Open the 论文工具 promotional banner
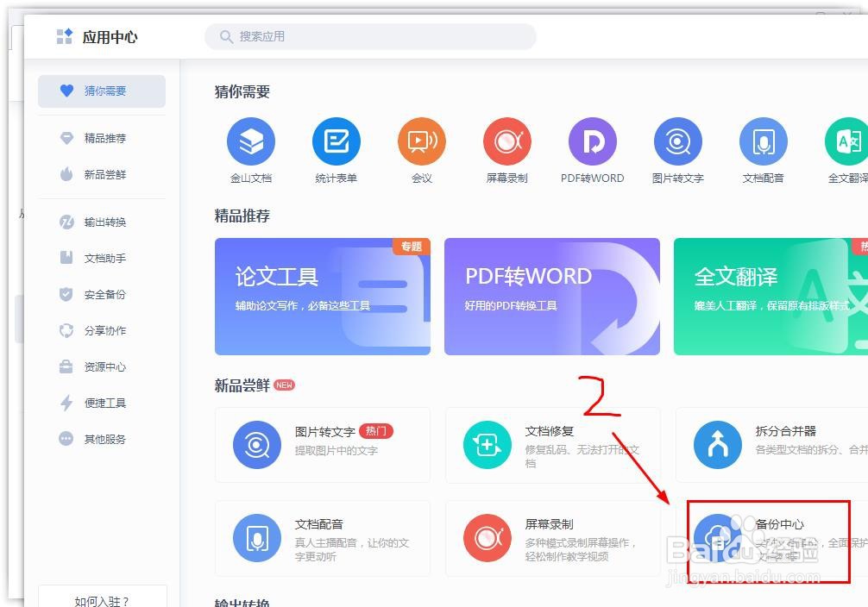This screenshot has width=868, height=607. 322,296
